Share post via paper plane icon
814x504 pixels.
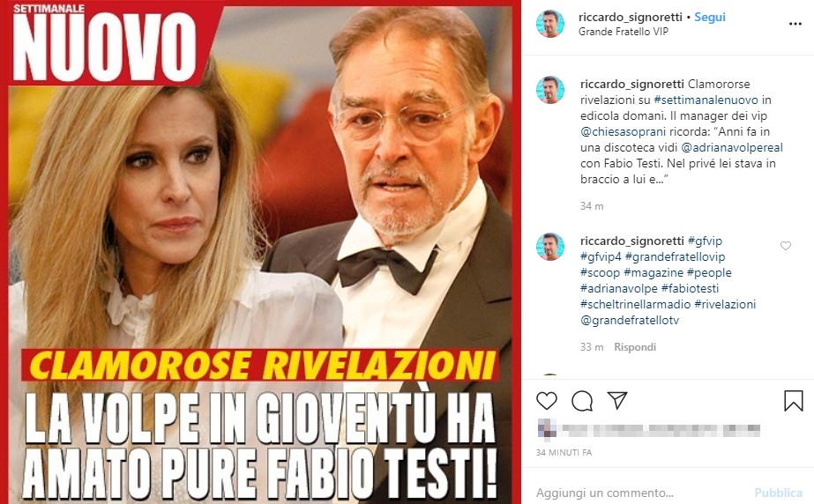pyautogui.click(x=617, y=400)
